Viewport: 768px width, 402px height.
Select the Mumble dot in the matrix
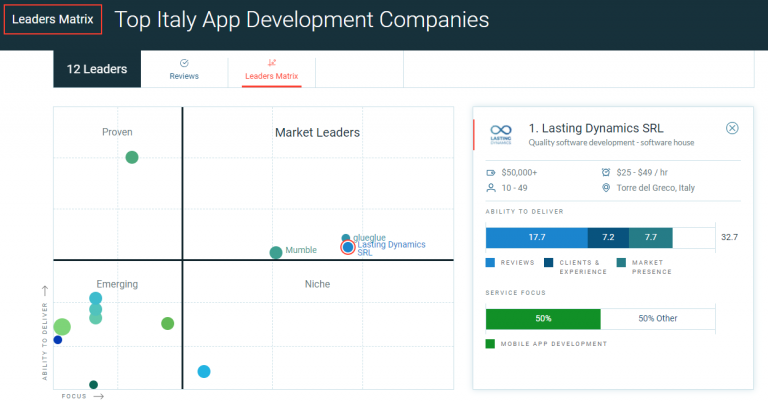(276, 252)
